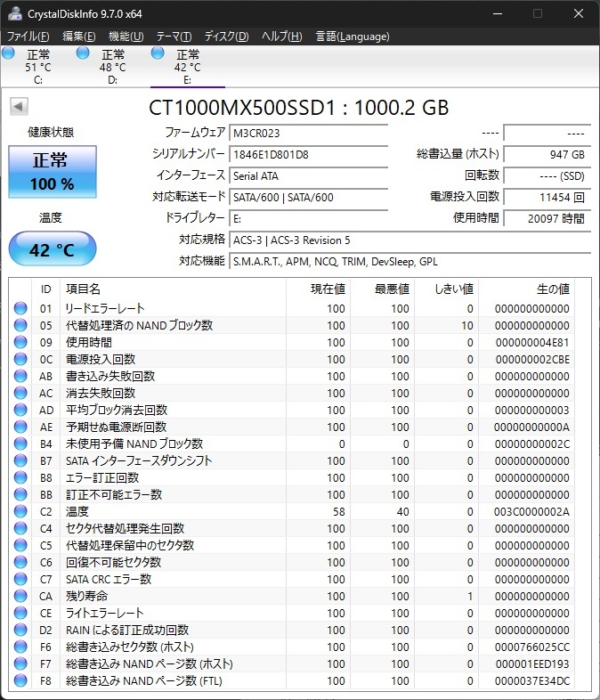Click the status icon of row 01 リードエラーレート
This screenshot has width=600, height=700.
pyautogui.click(x=20, y=308)
